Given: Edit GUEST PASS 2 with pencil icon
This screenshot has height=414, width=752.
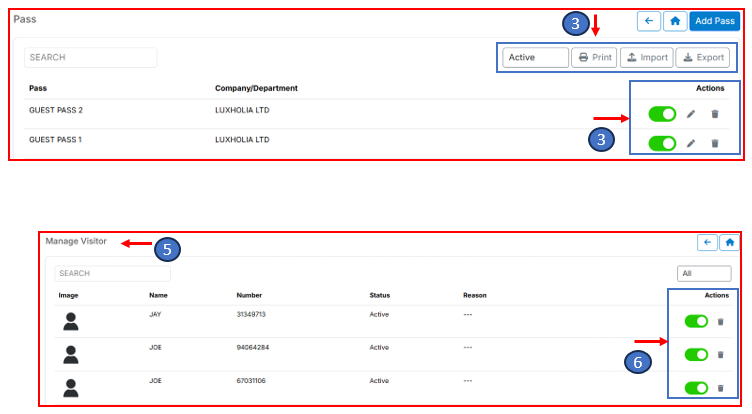Looking at the screenshot, I should (x=691, y=114).
